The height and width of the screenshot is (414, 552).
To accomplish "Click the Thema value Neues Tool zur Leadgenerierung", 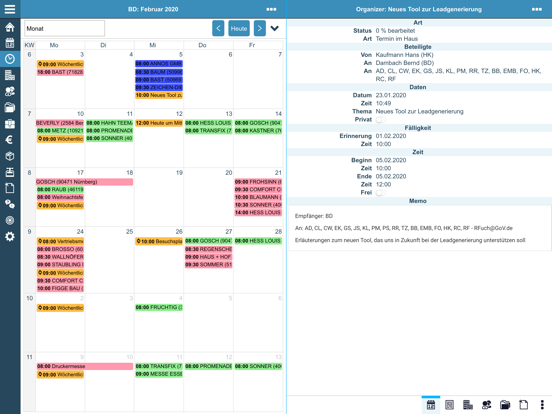I will pos(419,112).
